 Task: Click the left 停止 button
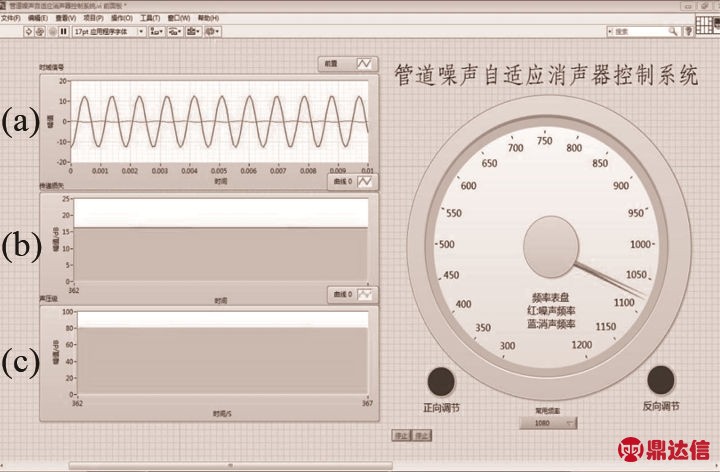tap(401, 436)
